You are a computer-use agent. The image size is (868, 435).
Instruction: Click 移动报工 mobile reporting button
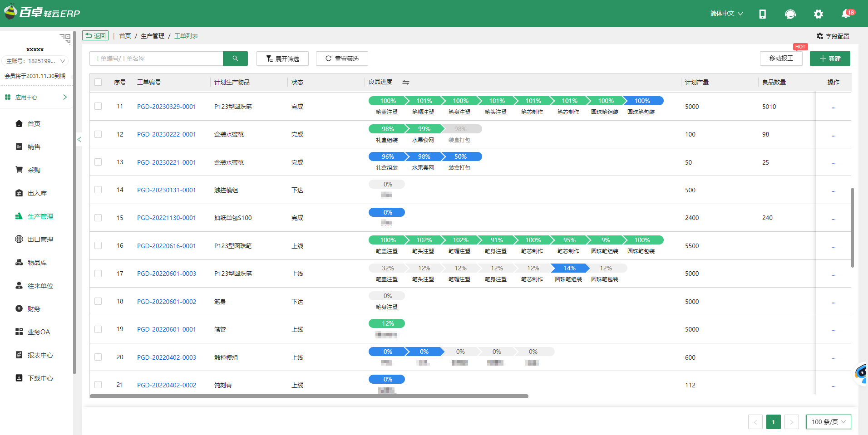pyautogui.click(x=781, y=59)
